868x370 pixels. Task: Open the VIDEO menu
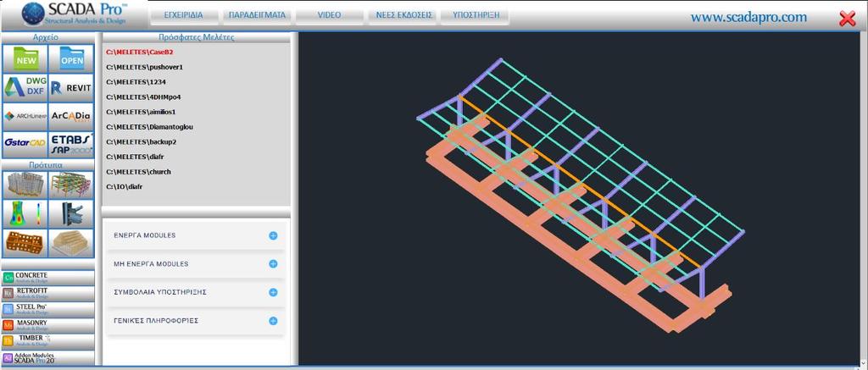pos(329,15)
